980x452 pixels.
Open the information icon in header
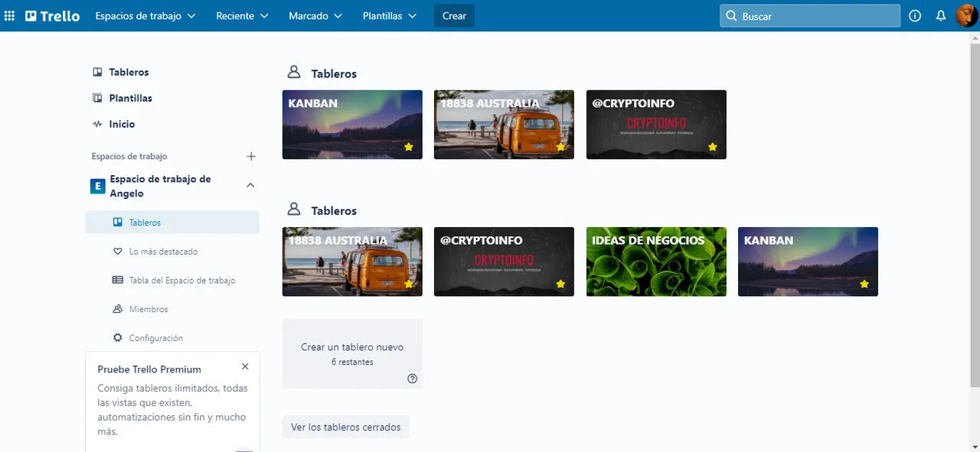[915, 16]
